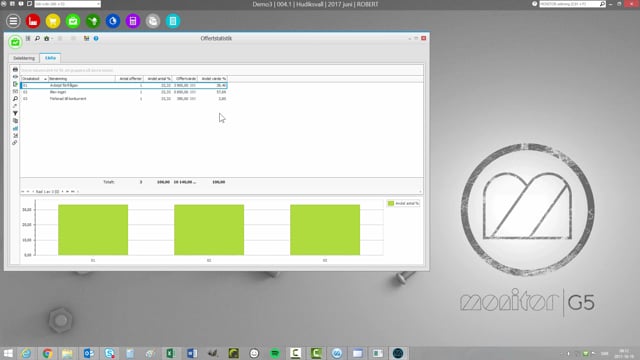Select the second row in the table
The image size is (640, 360).
(x=124, y=92)
